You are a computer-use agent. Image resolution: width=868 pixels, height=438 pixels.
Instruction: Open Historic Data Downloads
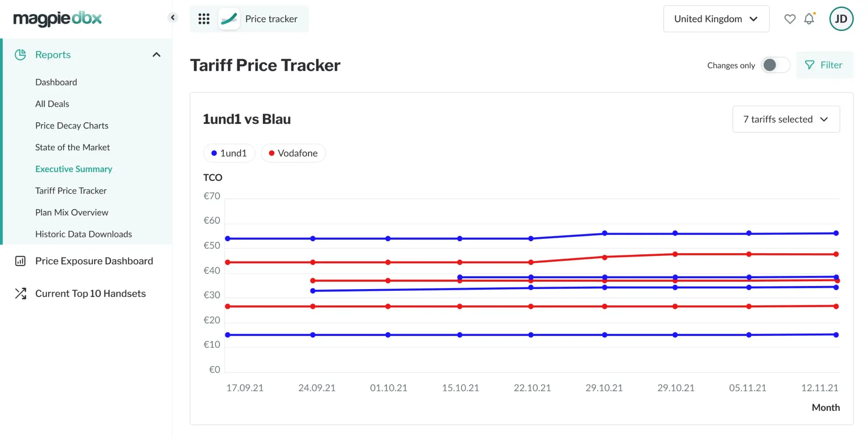coord(84,234)
